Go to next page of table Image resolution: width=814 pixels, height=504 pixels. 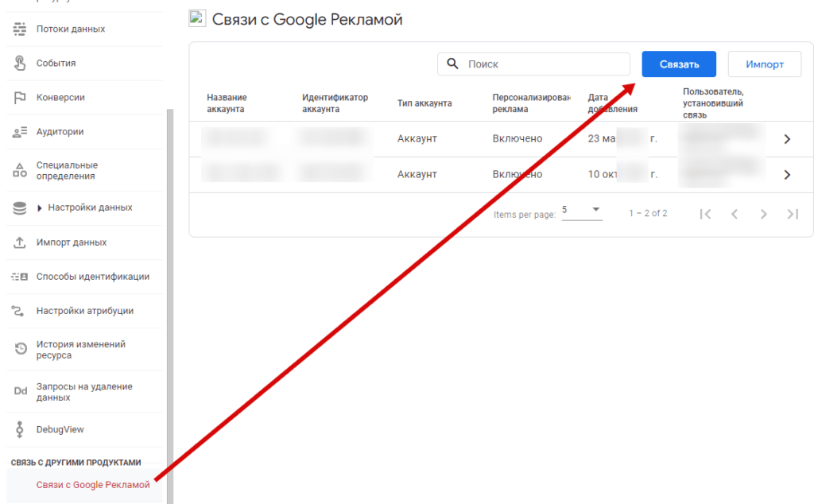pos(763,214)
